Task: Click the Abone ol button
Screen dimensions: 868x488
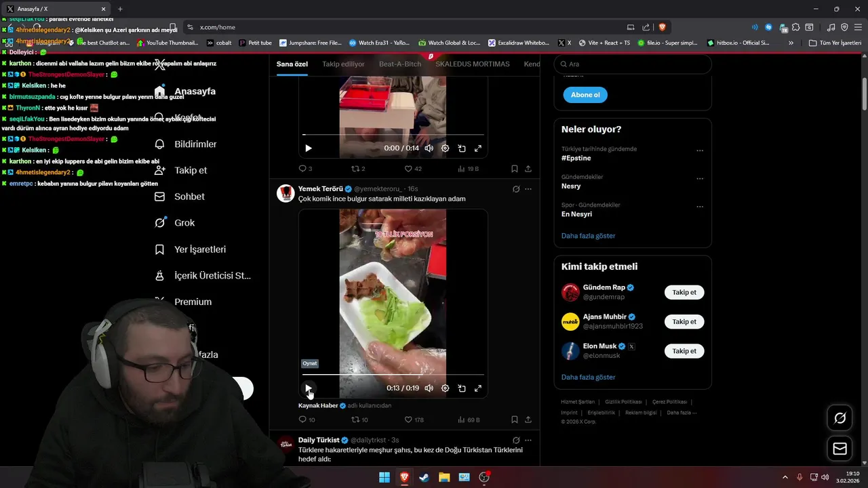Action: pos(585,95)
